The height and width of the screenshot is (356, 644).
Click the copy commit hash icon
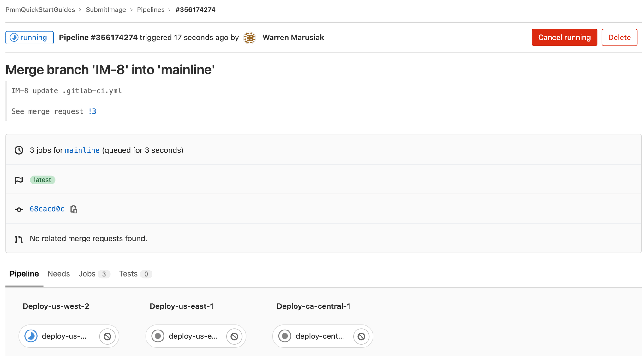point(75,209)
